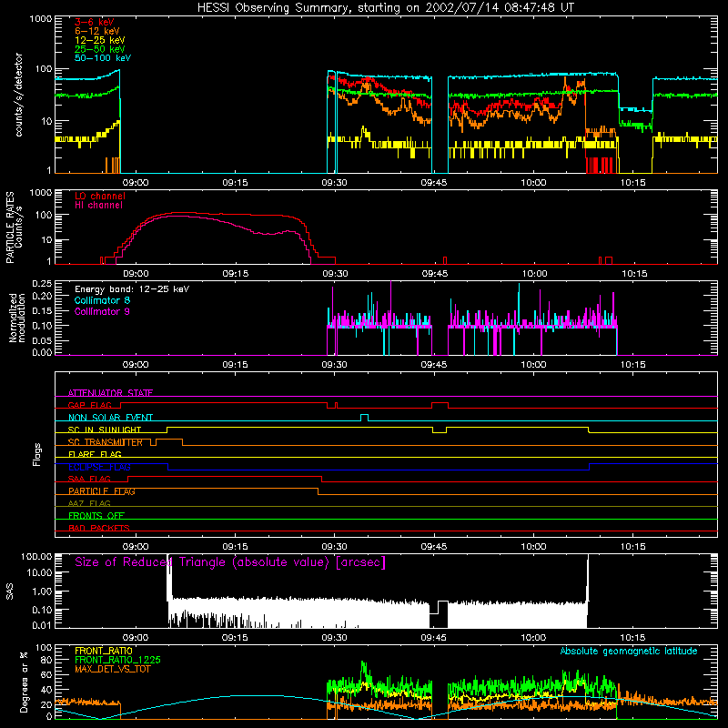Select the ECLIPSE_FLAG label
The height and width of the screenshot is (728, 728).
pyautogui.click(x=99, y=467)
